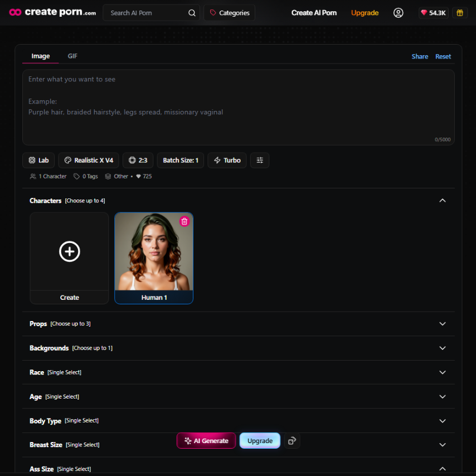Viewport: 476px width, 476px height.
Task: Open the Categories menu
Action: click(x=230, y=13)
